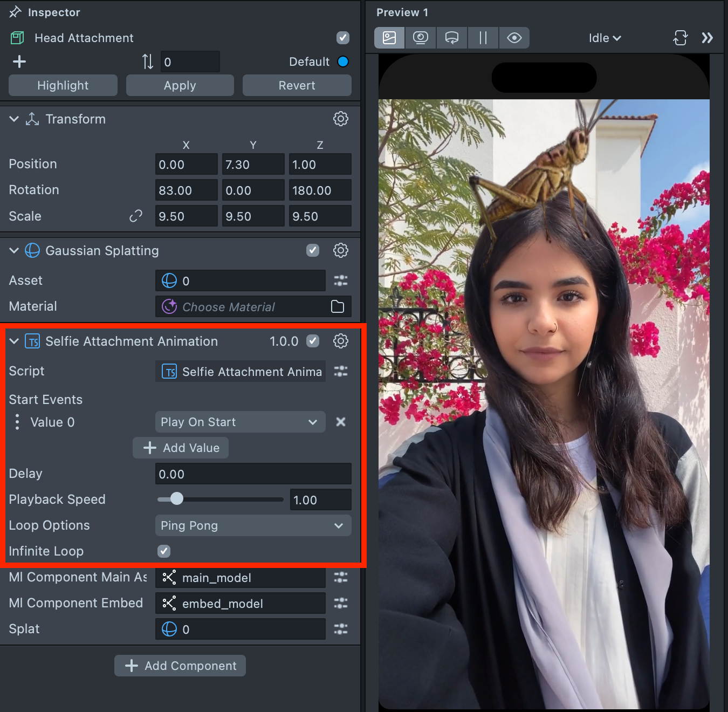Select the image preview mode icon
Image resolution: width=728 pixels, height=712 pixels.
pyautogui.click(x=389, y=38)
